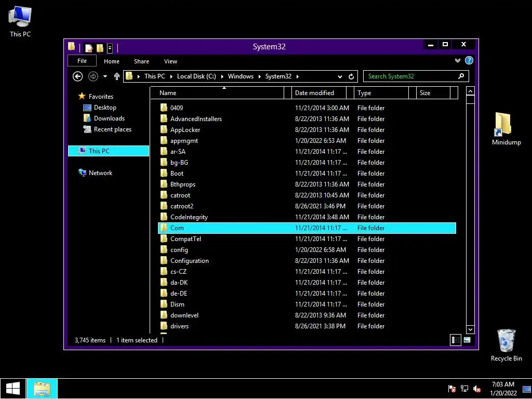Image resolution: width=532 pixels, height=399 pixels.
Task: Click the selected Com folder
Action: (x=307, y=228)
